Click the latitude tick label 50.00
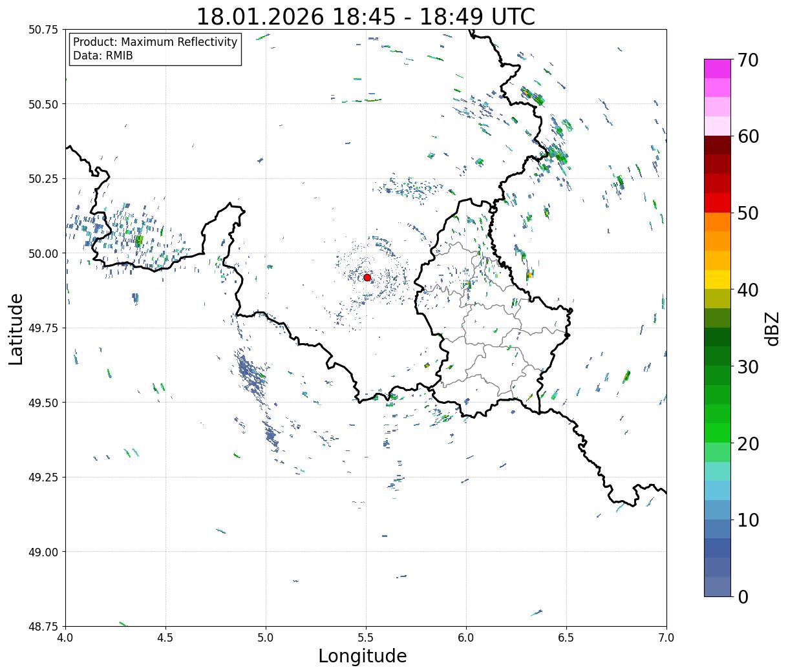Viewport: 788px width, 672px height. pos(43,253)
